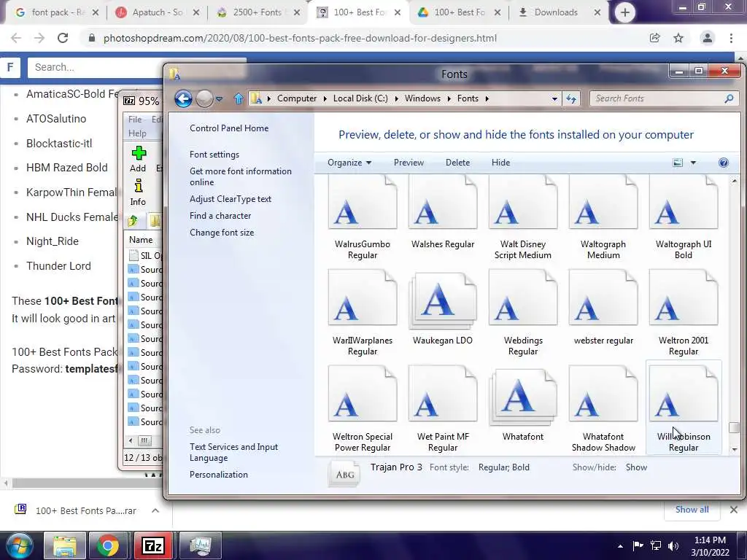747x560 pixels.
Task: Select the Whatafont font family
Action: (522, 404)
